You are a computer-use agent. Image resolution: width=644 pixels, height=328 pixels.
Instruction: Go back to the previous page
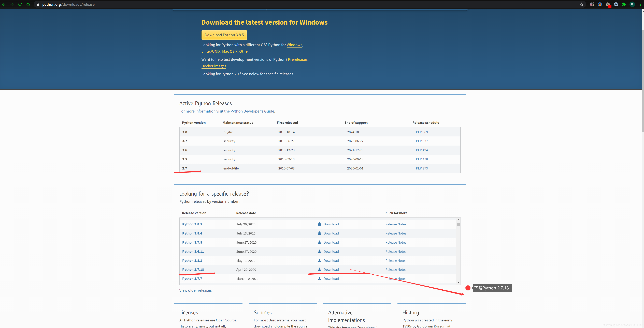(4, 4)
